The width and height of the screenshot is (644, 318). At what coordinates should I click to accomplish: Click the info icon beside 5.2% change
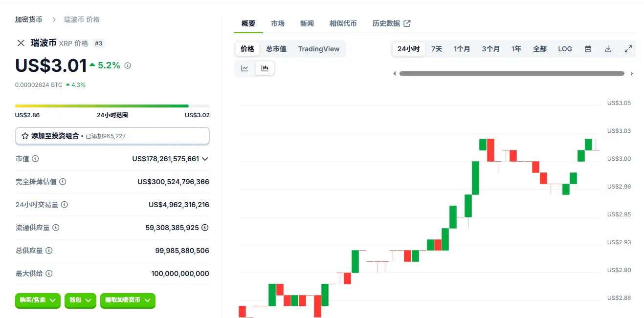[128, 65]
